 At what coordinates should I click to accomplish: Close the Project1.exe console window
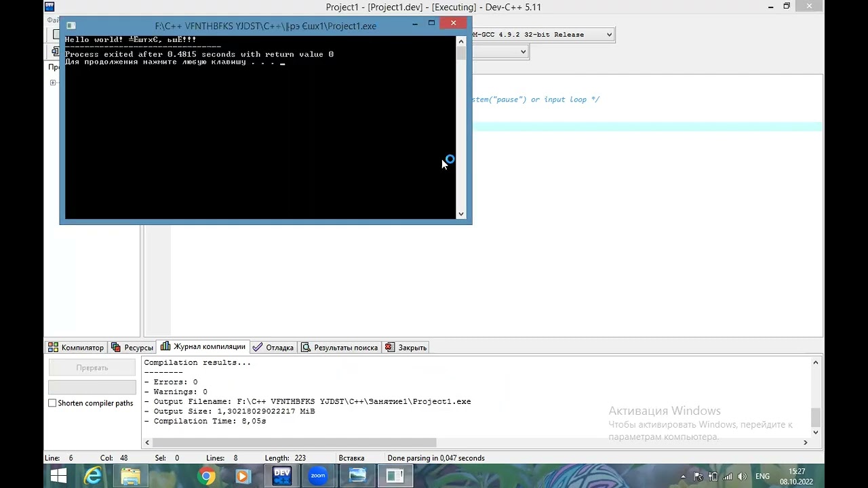(454, 24)
